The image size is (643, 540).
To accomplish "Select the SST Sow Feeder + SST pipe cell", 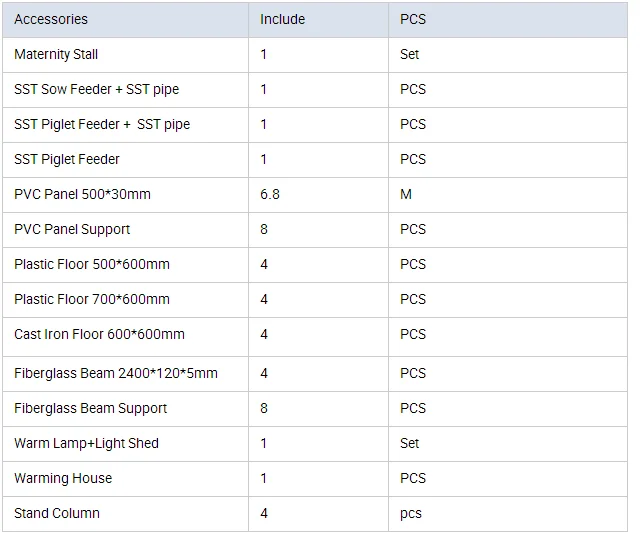I will click(96, 89).
